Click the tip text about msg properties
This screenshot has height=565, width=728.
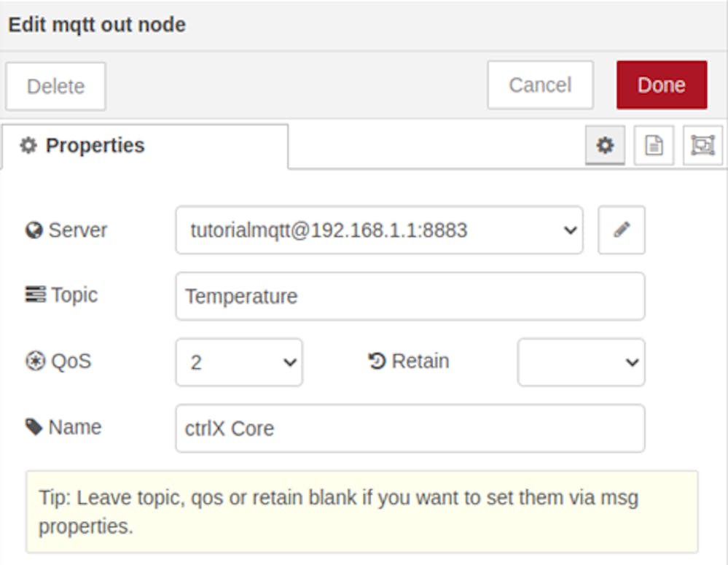[339, 512]
